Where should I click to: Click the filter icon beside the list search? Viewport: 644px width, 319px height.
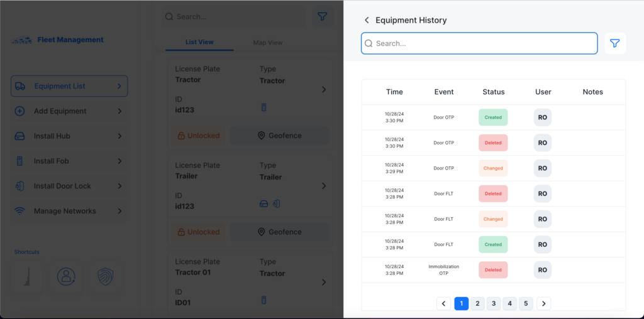(322, 17)
